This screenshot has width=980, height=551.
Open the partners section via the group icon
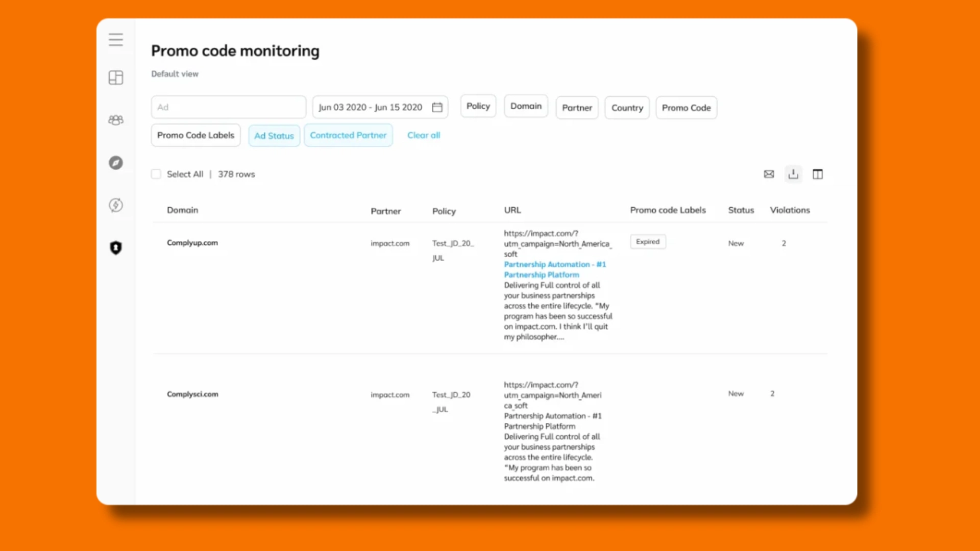[x=116, y=120]
